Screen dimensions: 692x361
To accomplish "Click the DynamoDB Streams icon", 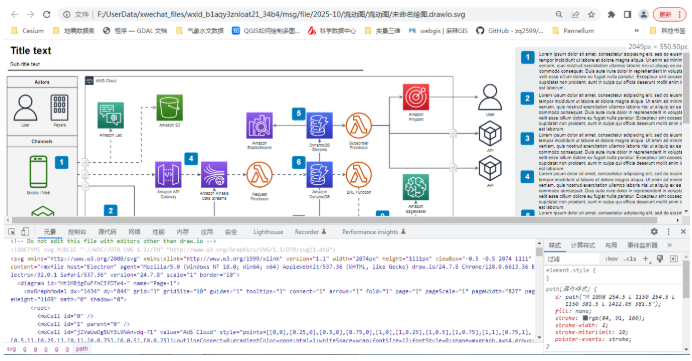I will point(319,126).
